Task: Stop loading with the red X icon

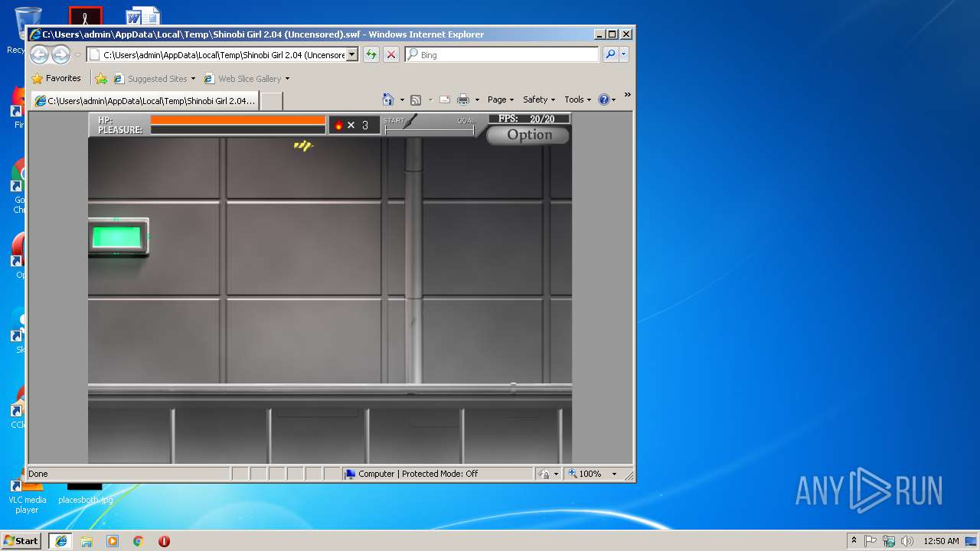Action: click(x=391, y=54)
